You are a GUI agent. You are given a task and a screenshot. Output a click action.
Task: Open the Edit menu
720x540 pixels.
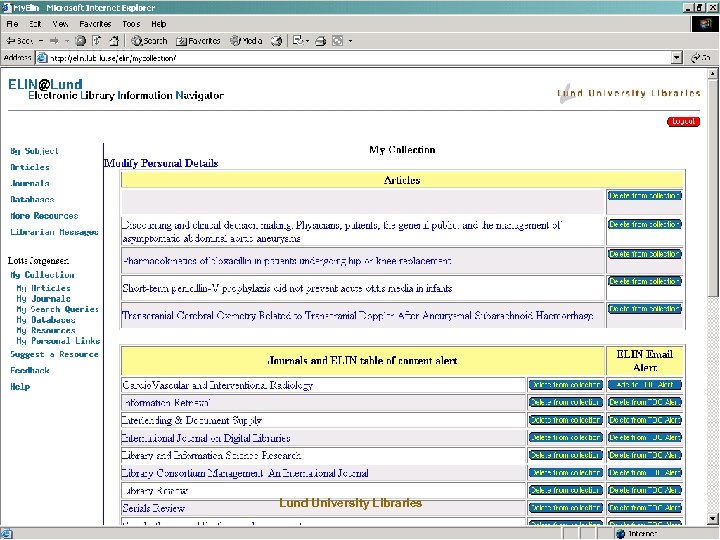click(x=35, y=24)
